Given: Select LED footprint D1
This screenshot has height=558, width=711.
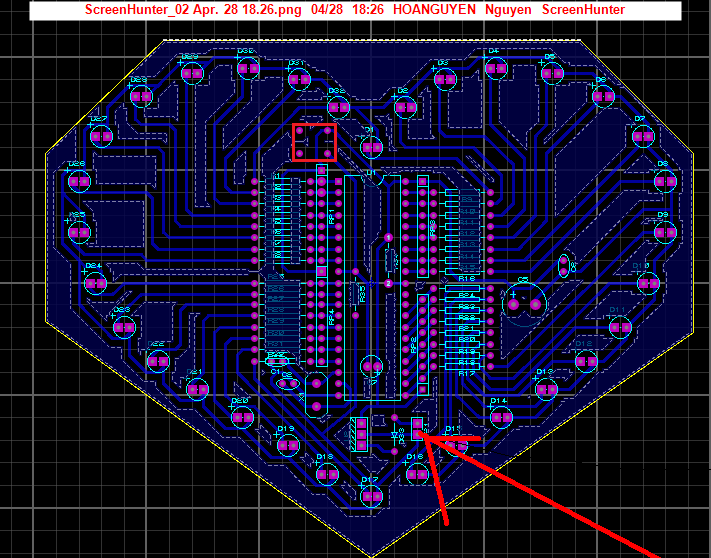Looking at the screenshot, I should [372, 148].
